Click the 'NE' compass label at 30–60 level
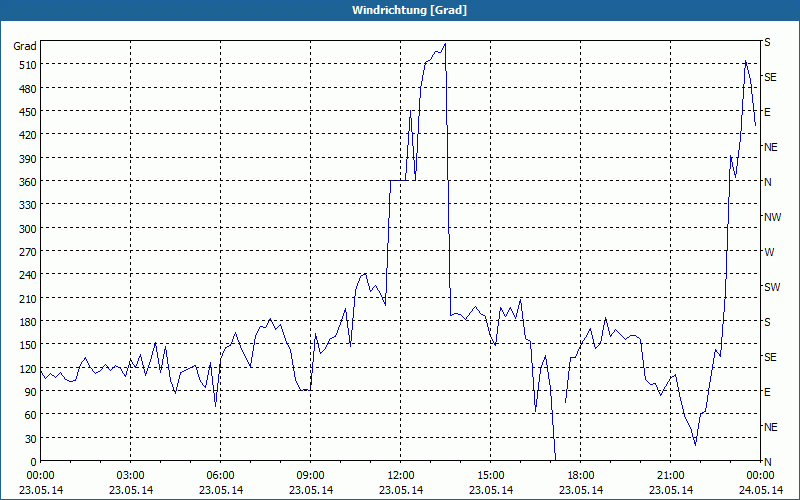 pyautogui.click(x=771, y=427)
